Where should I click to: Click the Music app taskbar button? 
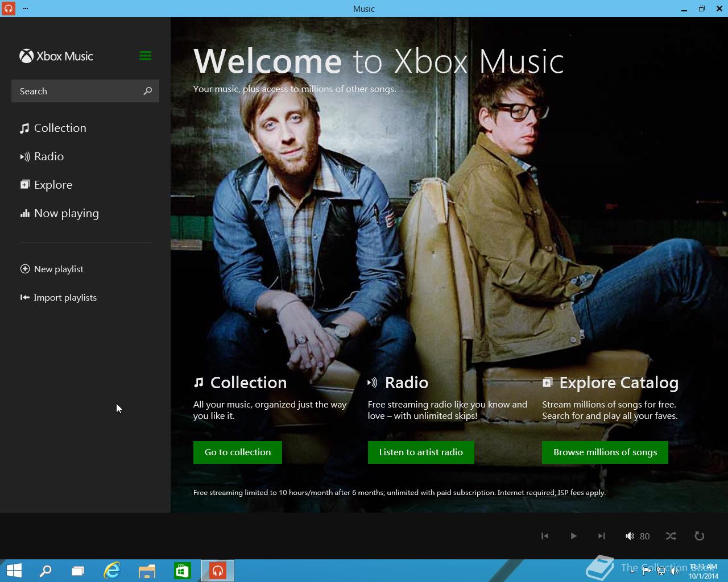tap(218, 571)
